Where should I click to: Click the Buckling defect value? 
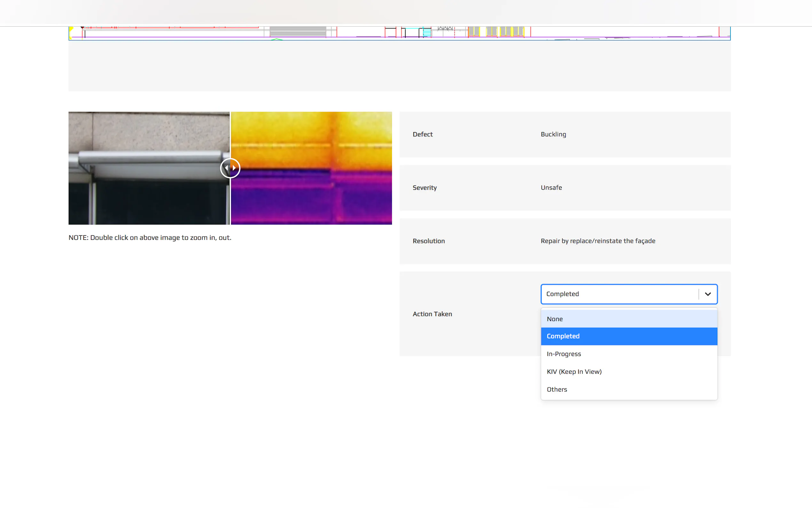tap(553, 134)
